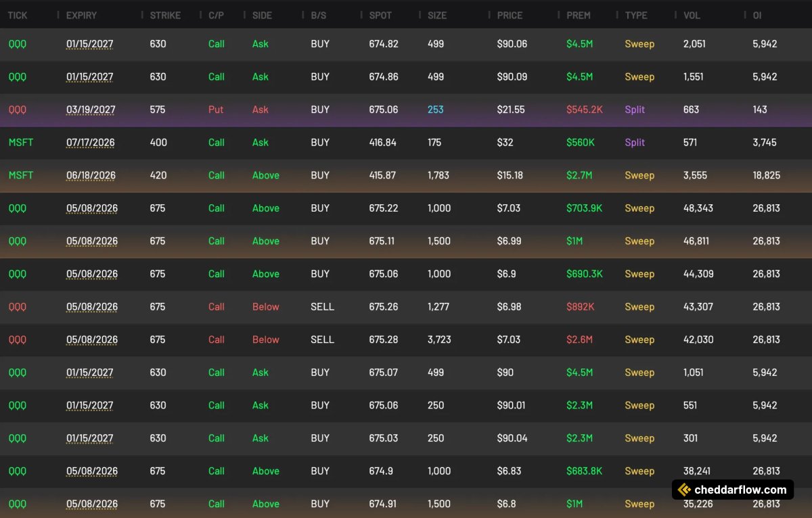Click the volume value 35,226
This screenshot has height=518, width=812.
click(x=698, y=504)
